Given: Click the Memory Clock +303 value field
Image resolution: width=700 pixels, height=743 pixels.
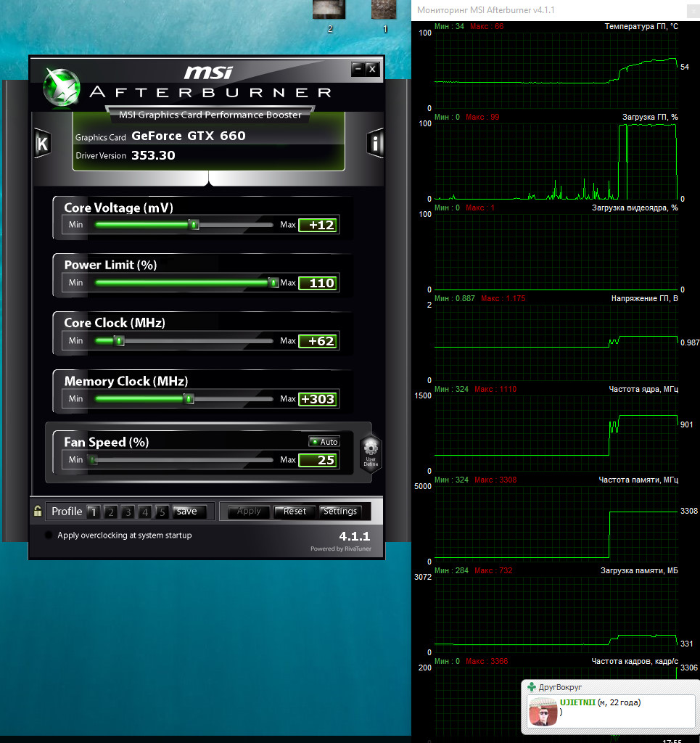Looking at the screenshot, I should pos(318,399).
